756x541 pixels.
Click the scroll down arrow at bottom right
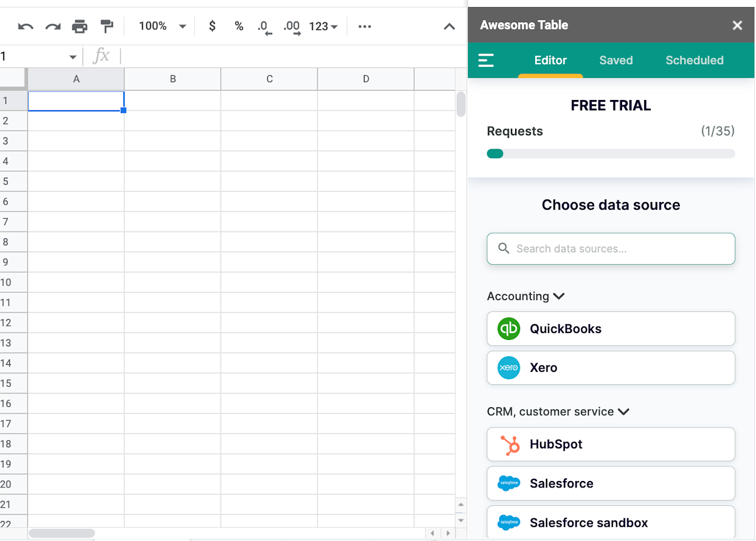click(461, 520)
